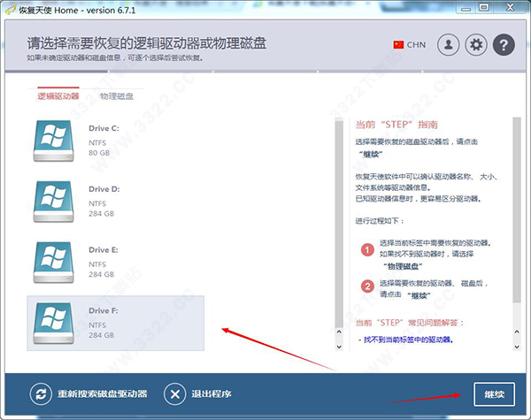Screen dimensions: 531x420
Task: Click the drive list scrollbar thumb
Action: (x=339, y=222)
